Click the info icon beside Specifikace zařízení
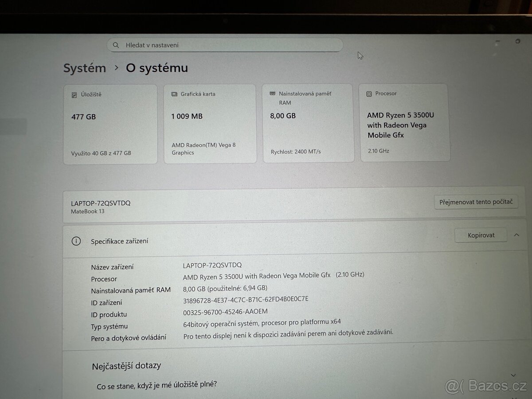The height and width of the screenshot is (399, 532). coord(76,241)
